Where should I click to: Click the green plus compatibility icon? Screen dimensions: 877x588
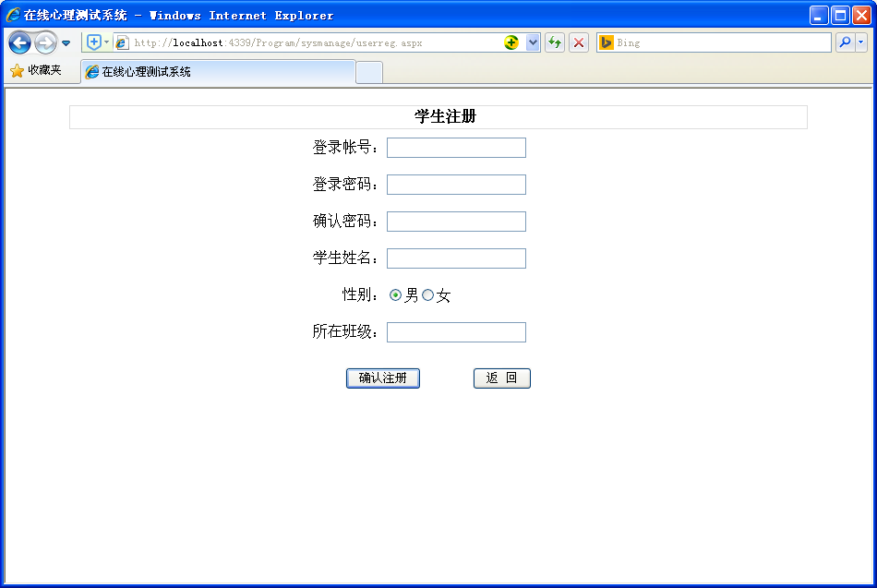[x=511, y=42]
